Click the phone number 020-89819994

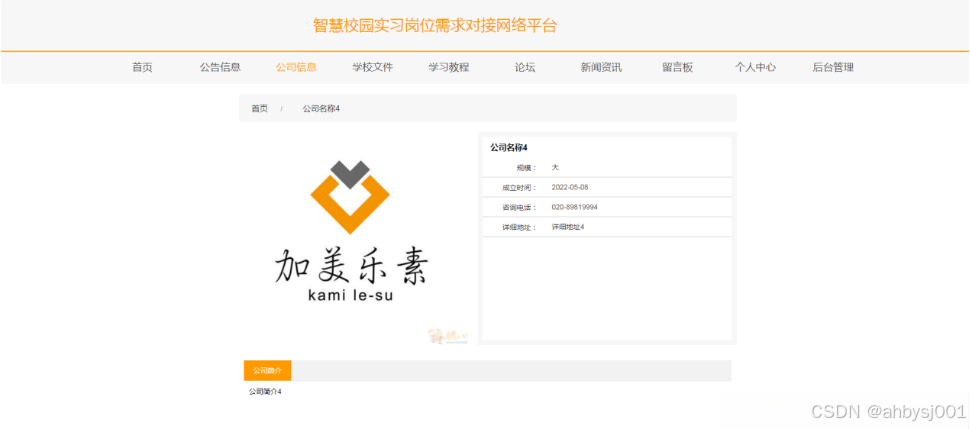[x=574, y=207]
